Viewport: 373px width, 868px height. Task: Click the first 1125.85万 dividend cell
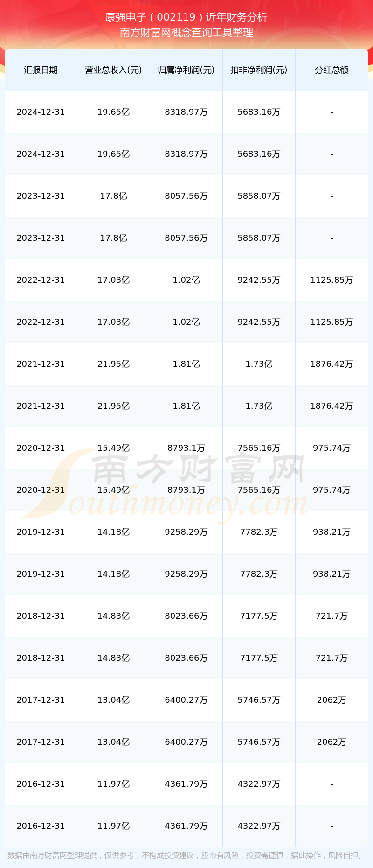pyautogui.click(x=332, y=280)
